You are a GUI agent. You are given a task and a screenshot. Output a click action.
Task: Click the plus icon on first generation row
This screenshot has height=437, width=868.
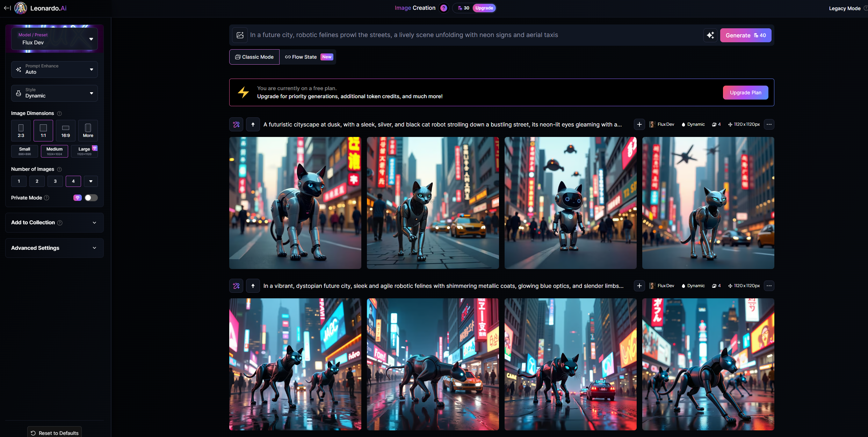[x=639, y=124]
